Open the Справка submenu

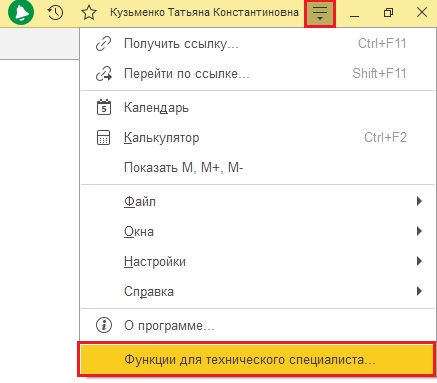tap(258, 291)
